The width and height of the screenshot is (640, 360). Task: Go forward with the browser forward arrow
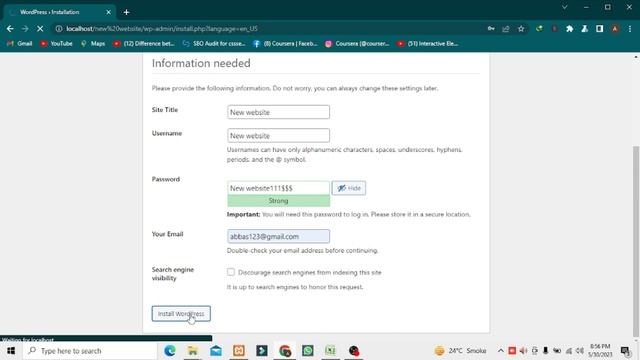(x=25, y=29)
